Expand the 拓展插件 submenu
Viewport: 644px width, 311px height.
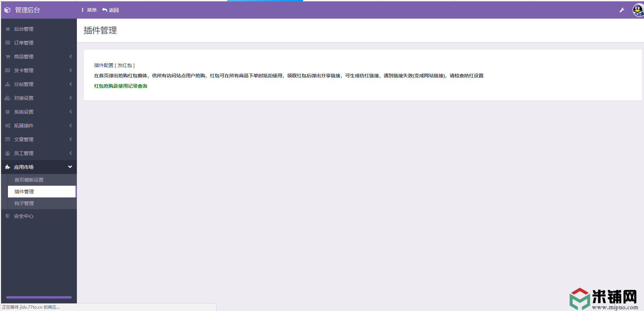pyautogui.click(x=70, y=125)
